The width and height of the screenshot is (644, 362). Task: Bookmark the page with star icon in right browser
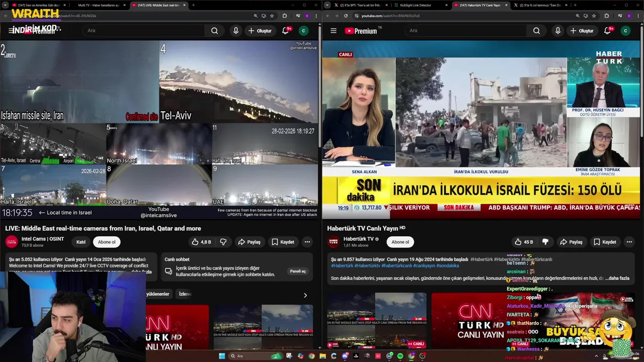594,16
